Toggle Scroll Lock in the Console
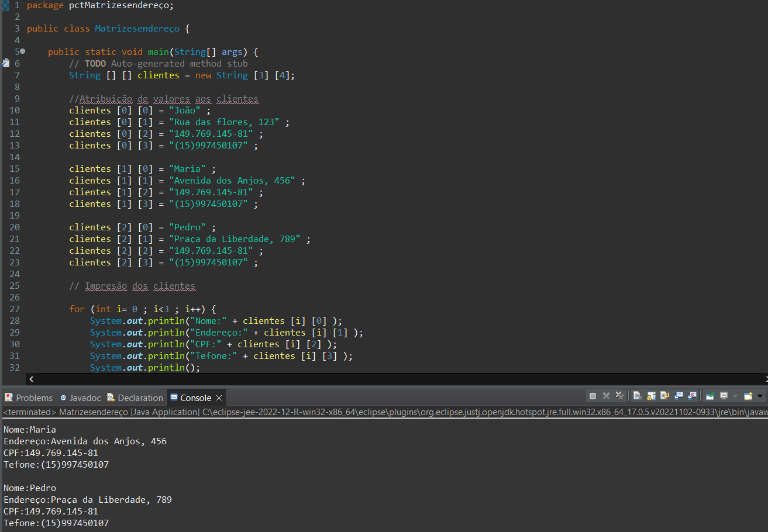768x532 pixels. (651, 396)
